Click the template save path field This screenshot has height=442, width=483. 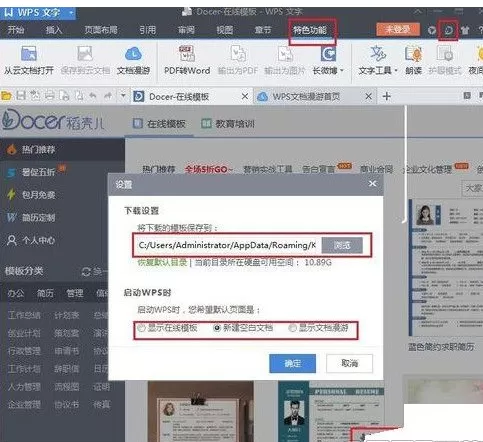(227, 246)
